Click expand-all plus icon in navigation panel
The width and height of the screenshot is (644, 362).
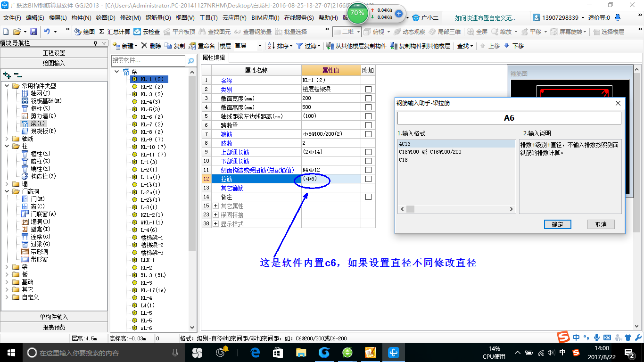pos(7,74)
